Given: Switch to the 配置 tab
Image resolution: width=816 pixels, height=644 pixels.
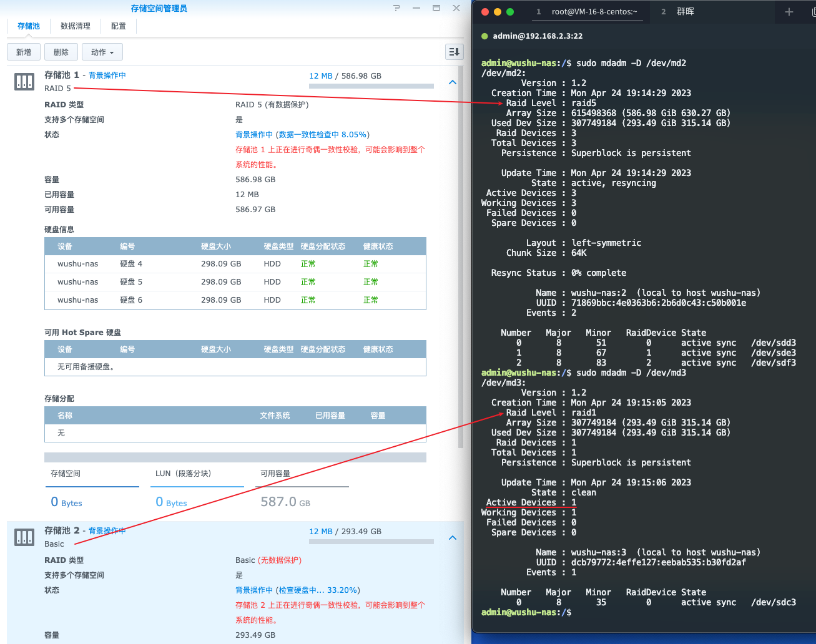Looking at the screenshot, I should [x=119, y=26].
